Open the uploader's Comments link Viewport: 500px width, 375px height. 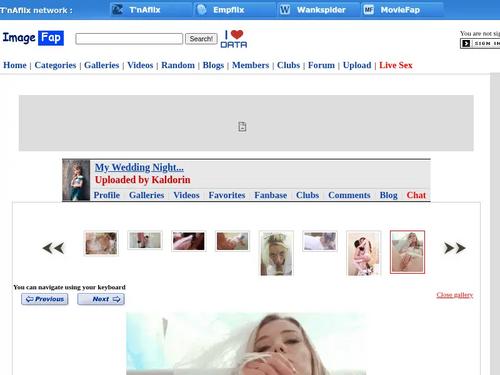[x=349, y=195]
